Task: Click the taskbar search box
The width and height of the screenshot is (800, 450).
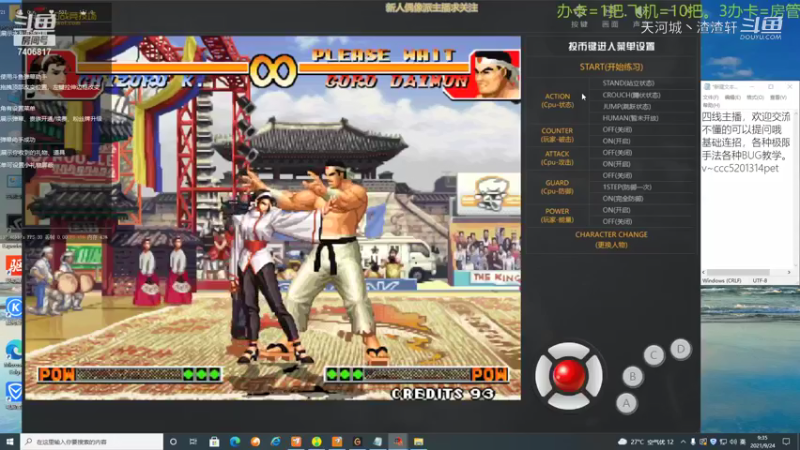Action: (92, 442)
